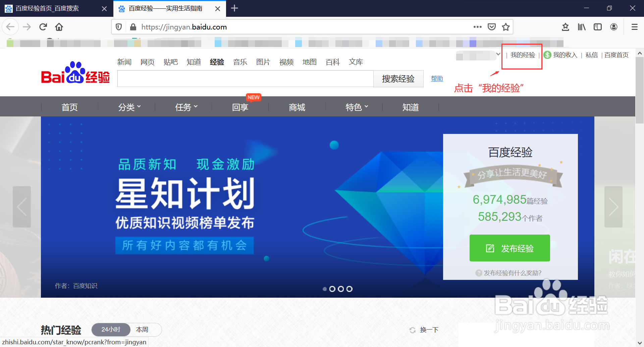Click the scrollbar down arrow
Viewport: 644px width, 347px height.
point(640,343)
